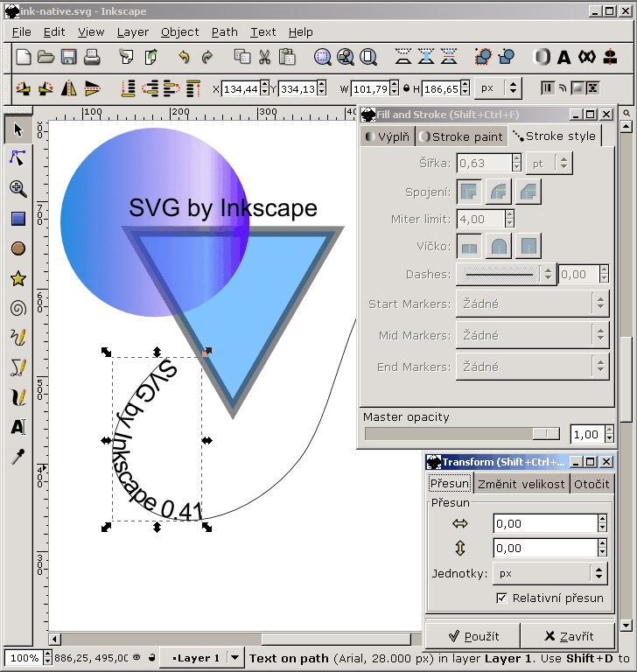The width and height of the screenshot is (637, 672).
Task: Click the Print icon
Action: tap(91, 57)
